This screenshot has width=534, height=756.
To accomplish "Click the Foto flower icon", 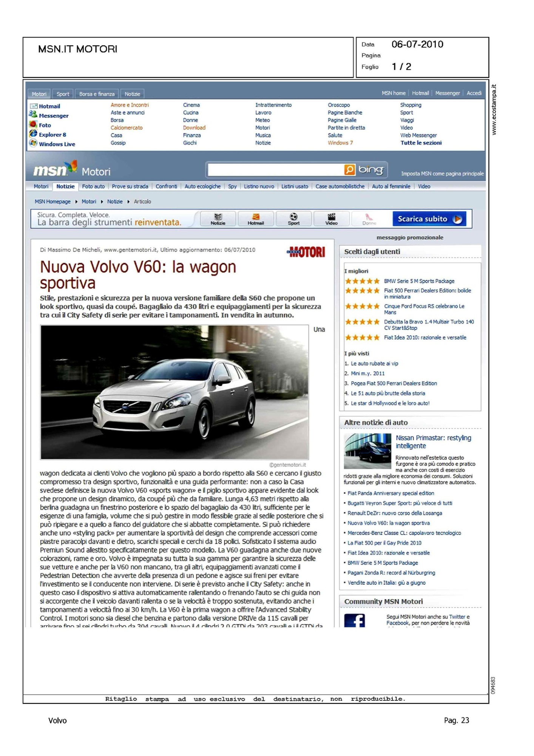I will coord(33,124).
